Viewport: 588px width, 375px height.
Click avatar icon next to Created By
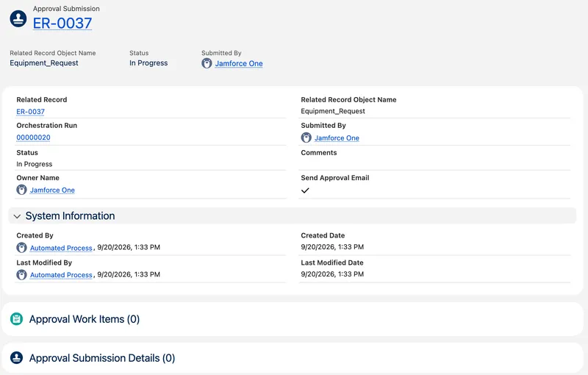point(21,248)
